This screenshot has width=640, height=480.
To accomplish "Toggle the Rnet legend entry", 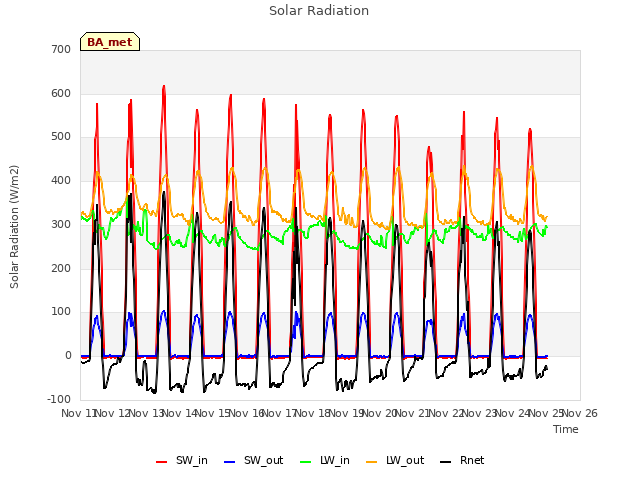I will (x=462, y=460).
